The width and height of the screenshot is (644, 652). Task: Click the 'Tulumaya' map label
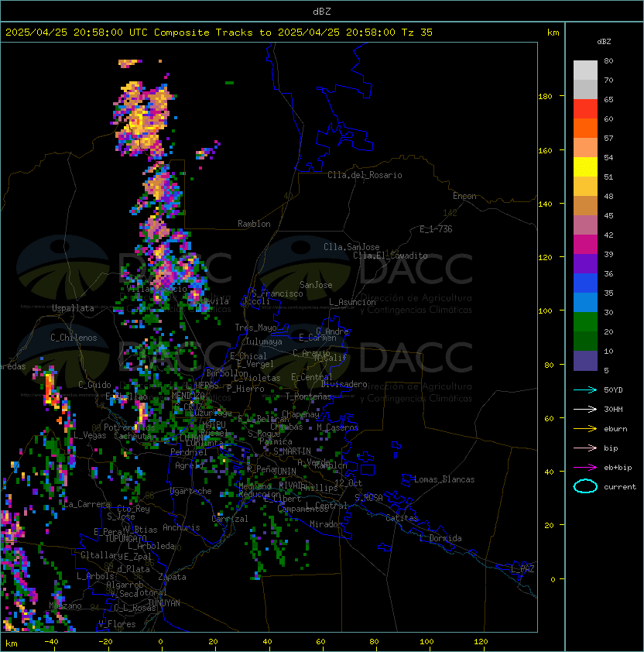pyautogui.click(x=264, y=341)
